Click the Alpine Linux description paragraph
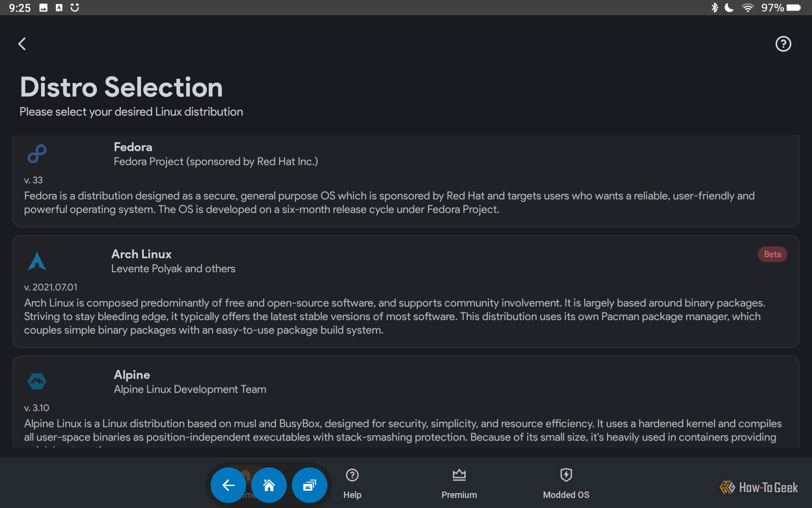 [x=403, y=432]
